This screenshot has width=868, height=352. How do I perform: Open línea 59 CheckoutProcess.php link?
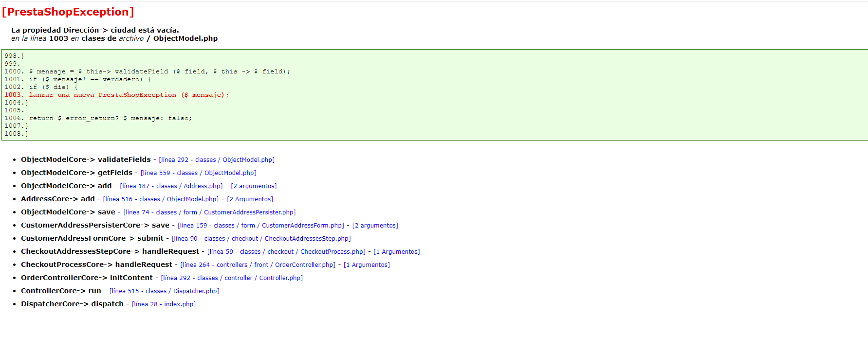click(286, 252)
